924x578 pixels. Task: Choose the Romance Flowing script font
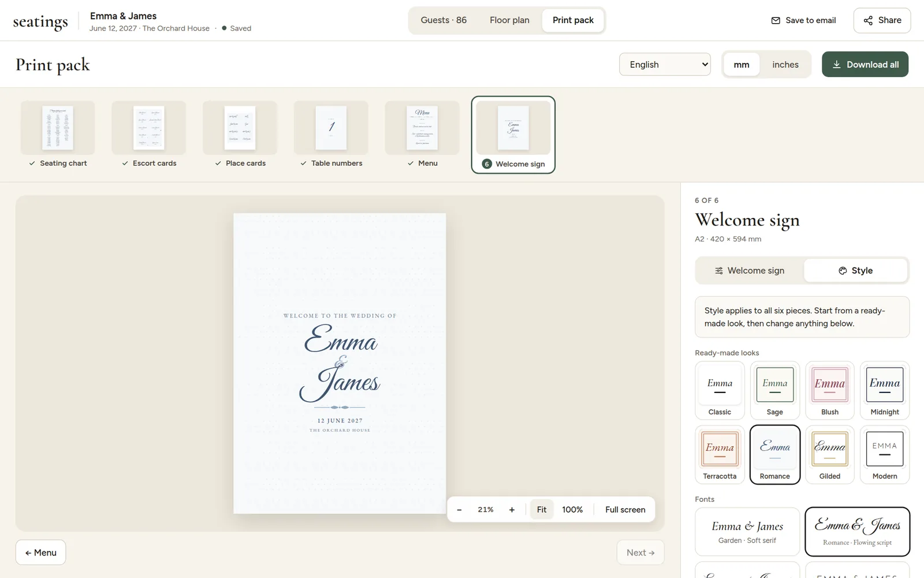(x=857, y=532)
